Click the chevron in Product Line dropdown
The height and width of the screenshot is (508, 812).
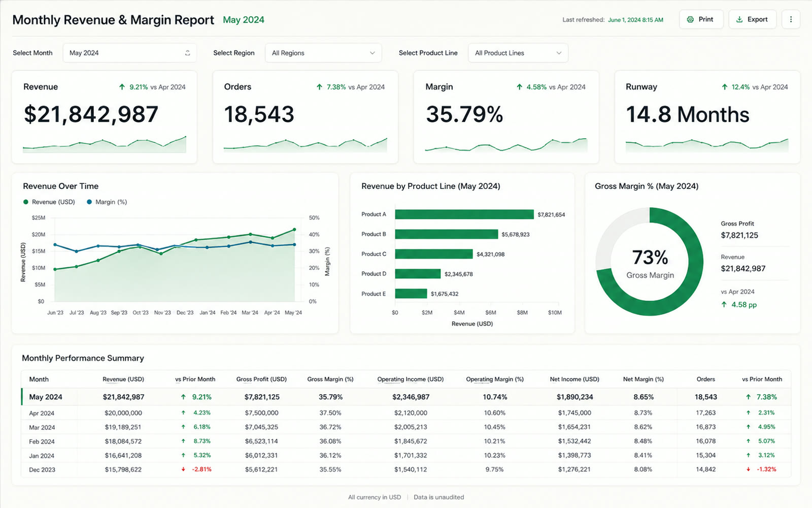coord(559,53)
